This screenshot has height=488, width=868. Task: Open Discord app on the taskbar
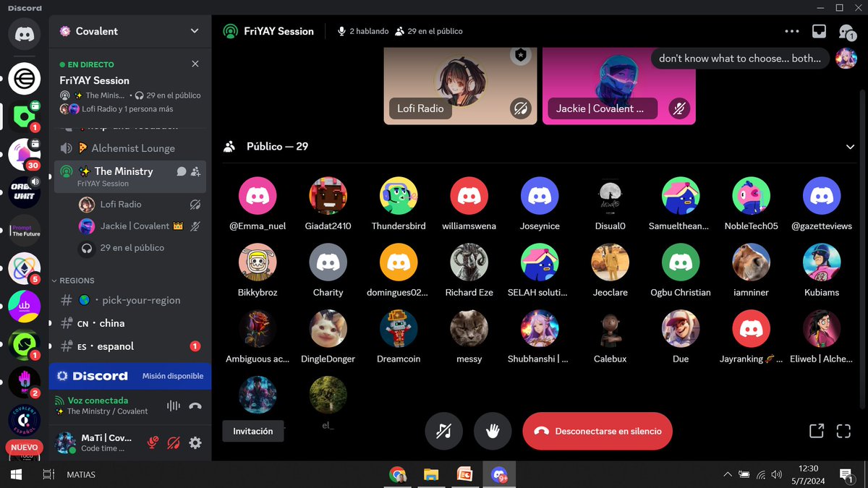[499, 474]
